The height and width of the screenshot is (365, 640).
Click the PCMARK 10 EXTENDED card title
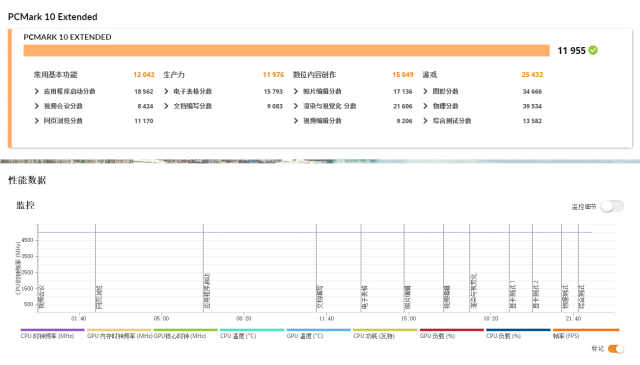click(67, 37)
